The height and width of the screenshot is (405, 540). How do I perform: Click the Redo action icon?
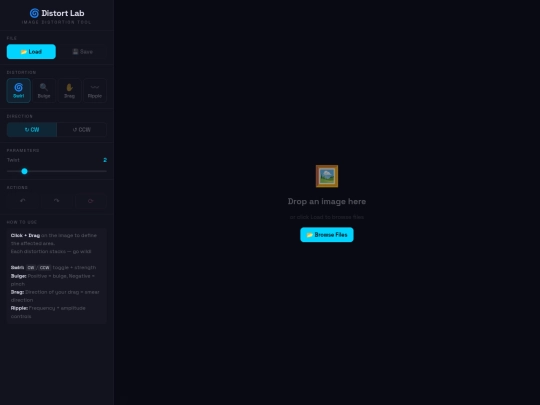(56, 201)
